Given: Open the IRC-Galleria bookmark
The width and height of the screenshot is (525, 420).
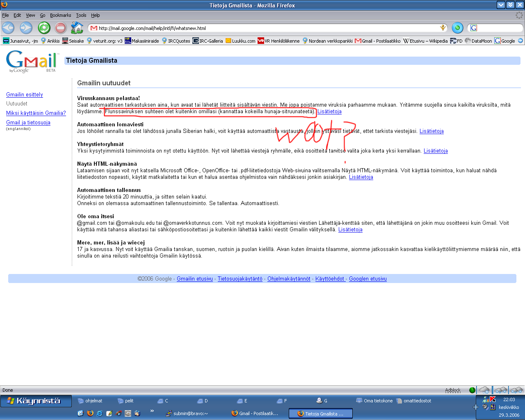Looking at the screenshot, I should pyautogui.click(x=208, y=41).
